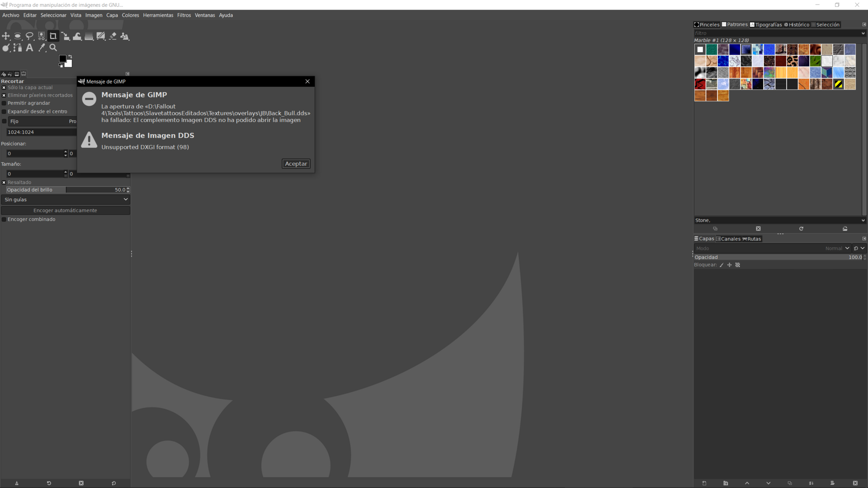The width and height of the screenshot is (868, 488).
Task: Switch to the Tipografías tab
Action: point(766,25)
